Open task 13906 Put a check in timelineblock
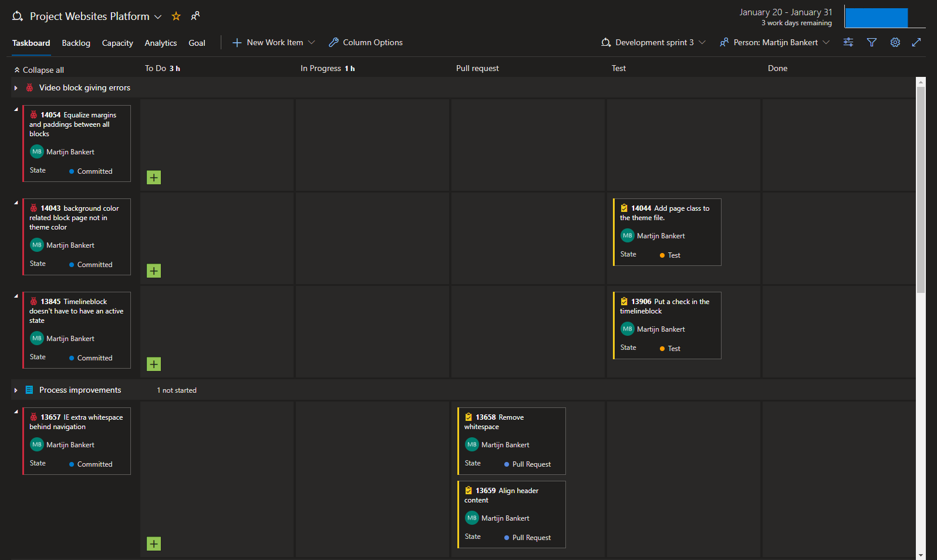This screenshot has width=937, height=560. (x=665, y=306)
